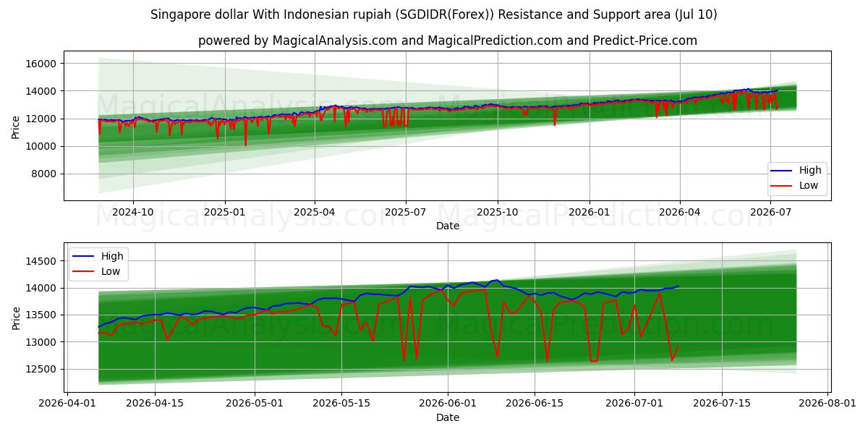Click the 2026-06-15 date tick label
This screenshot has width=868, height=434.
point(535,404)
